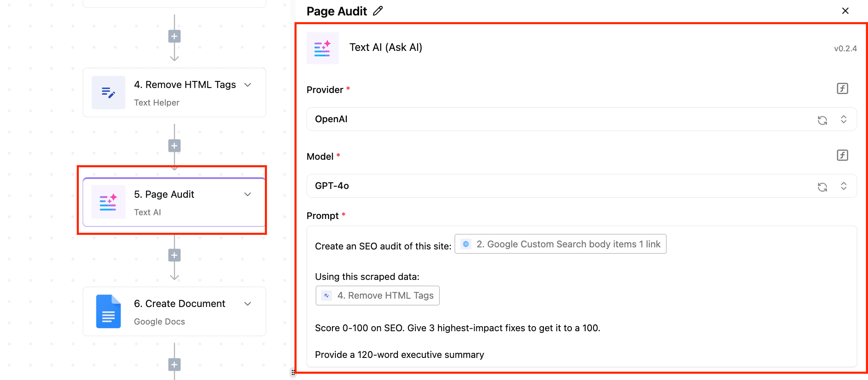Select the Remove HTML Tags token in prompt
The width and height of the screenshot is (868, 380).
coord(377,296)
